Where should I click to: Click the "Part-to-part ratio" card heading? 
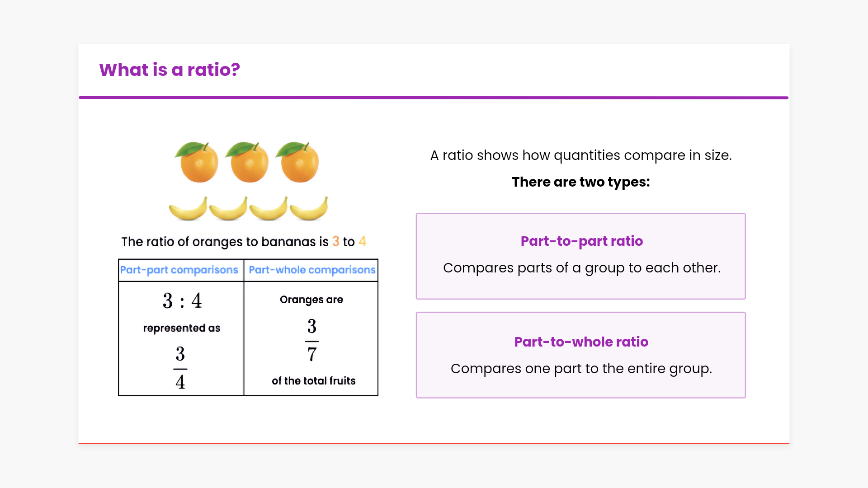tap(581, 241)
